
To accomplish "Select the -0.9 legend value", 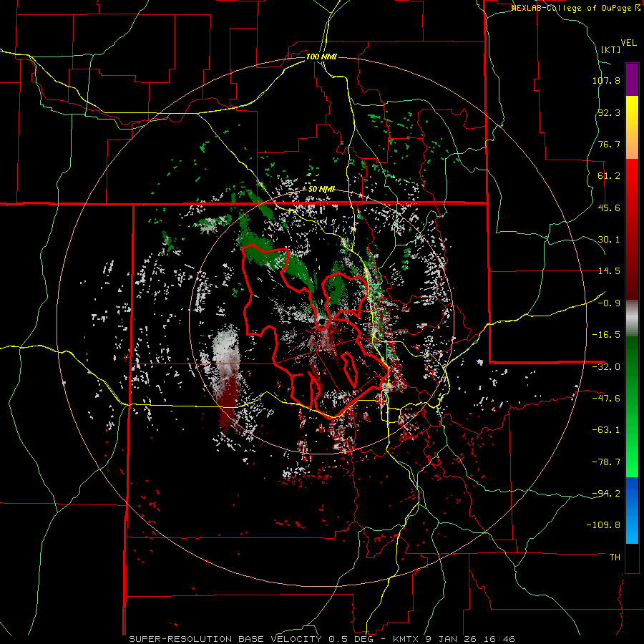I will (x=609, y=303).
